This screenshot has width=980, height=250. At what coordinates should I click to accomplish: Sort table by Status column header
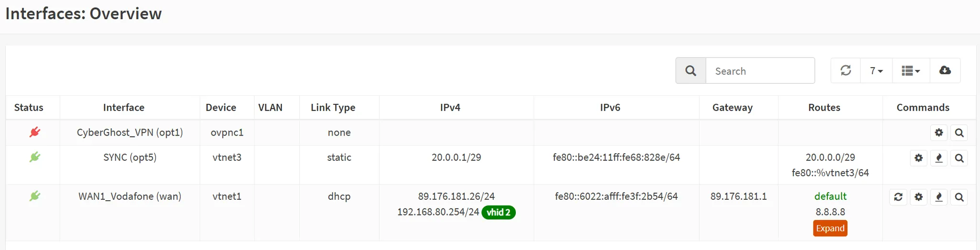coord(29,107)
